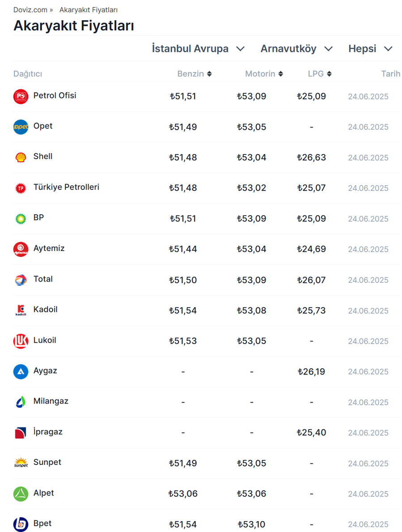
Task: Click the Petrol Ofisi logo icon
Action: [x=21, y=96]
